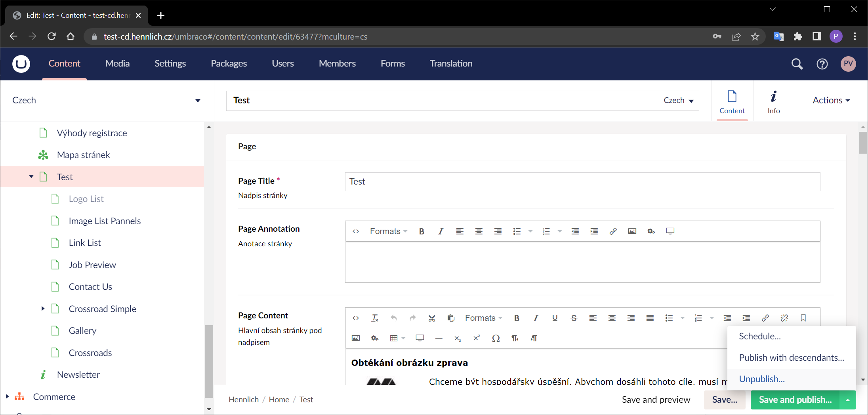868x415 pixels.
Task: Toggle bold formatting in Page Content editor
Action: pyautogui.click(x=517, y=318)
